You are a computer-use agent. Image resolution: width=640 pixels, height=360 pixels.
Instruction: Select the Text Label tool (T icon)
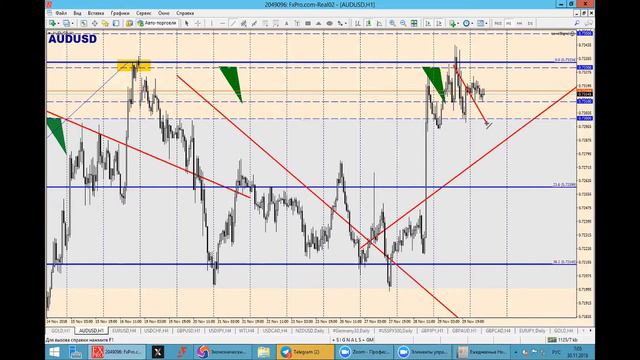pyautogui.click(x=297, y=23)
